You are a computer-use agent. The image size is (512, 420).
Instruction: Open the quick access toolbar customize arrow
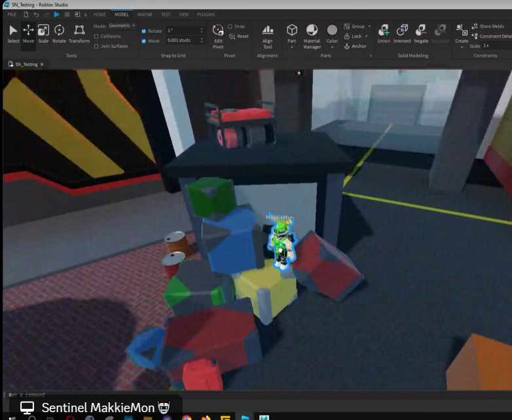click(86, 14)
